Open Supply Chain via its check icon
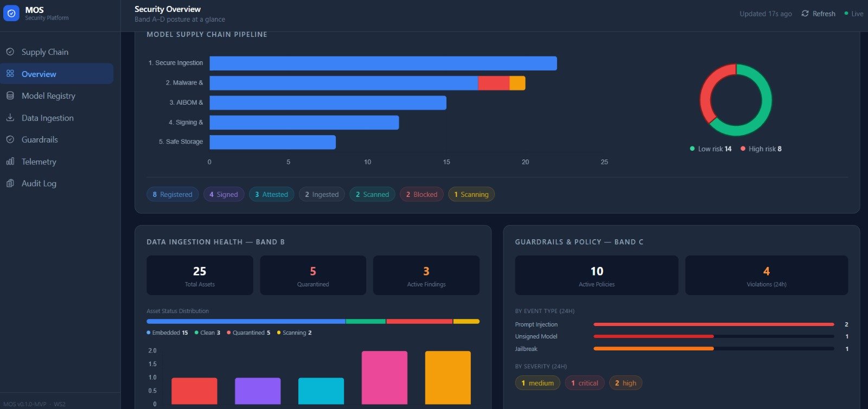 point(10,52)
